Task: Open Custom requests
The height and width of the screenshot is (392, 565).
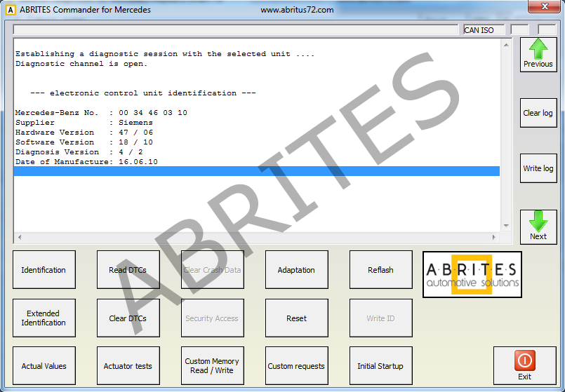Action: tap(297, 366)
